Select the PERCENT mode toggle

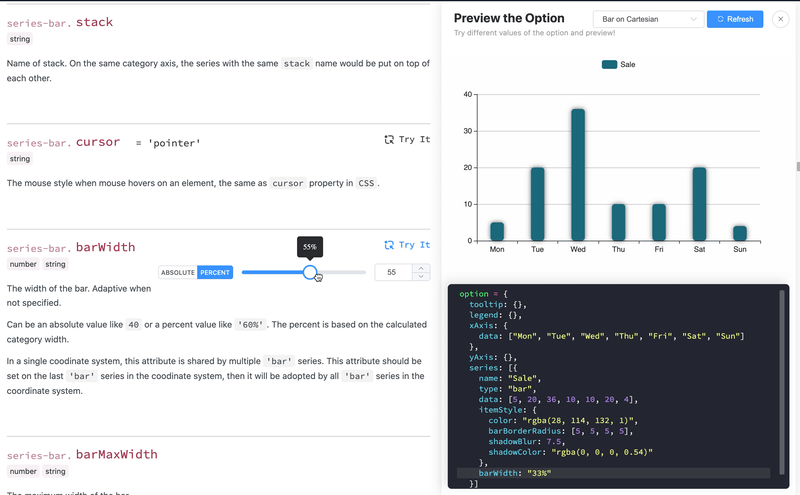[x=215, y=273]
